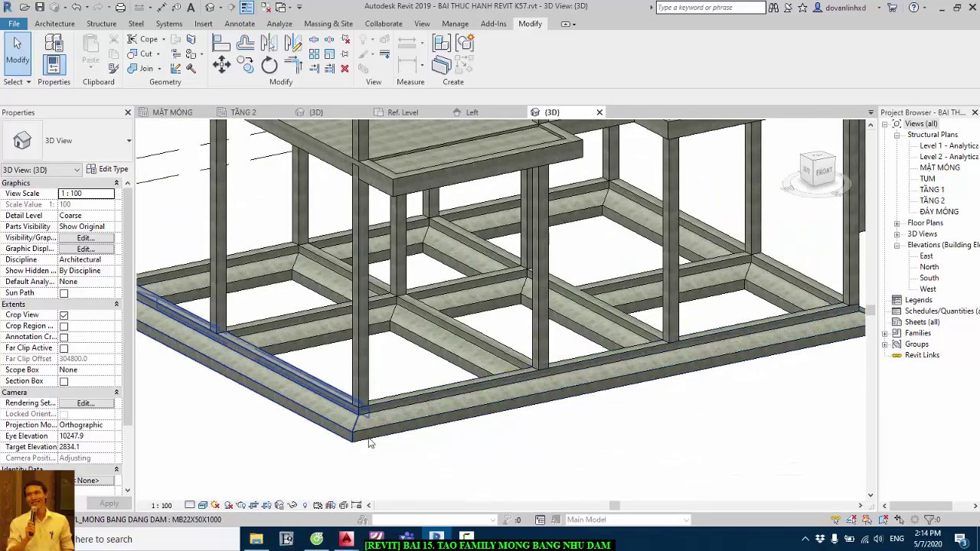Click the Print icon in quick access toolbar
Image resolution: width=980 pixels, height=551 pixels.
point(121,7)
